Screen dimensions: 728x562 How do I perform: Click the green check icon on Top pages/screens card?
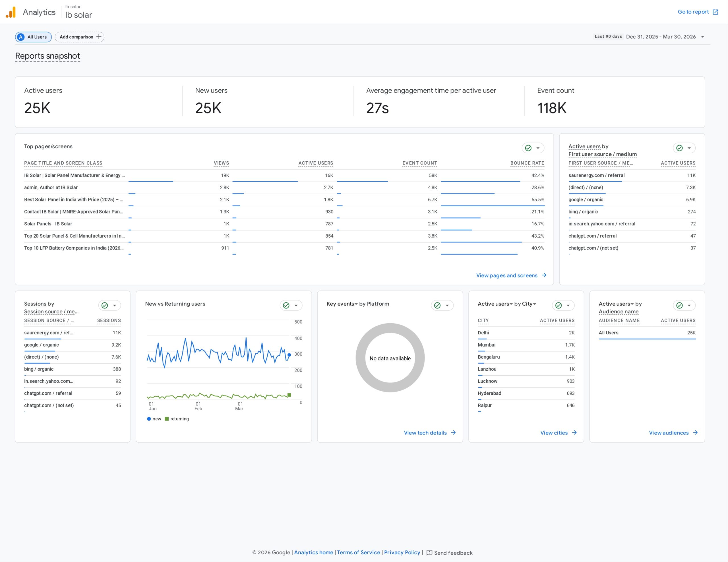point(528,148)
